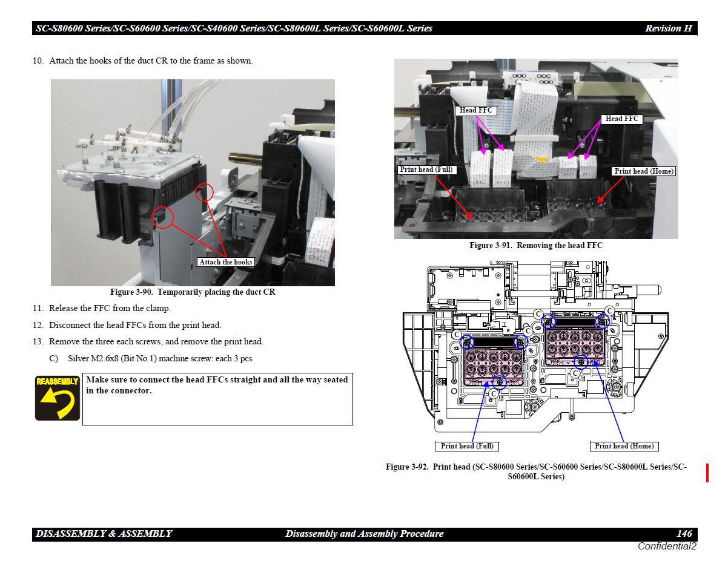Select the Figure 3-90 duct CR photo
728x561 pixels.
click(193, 182)
